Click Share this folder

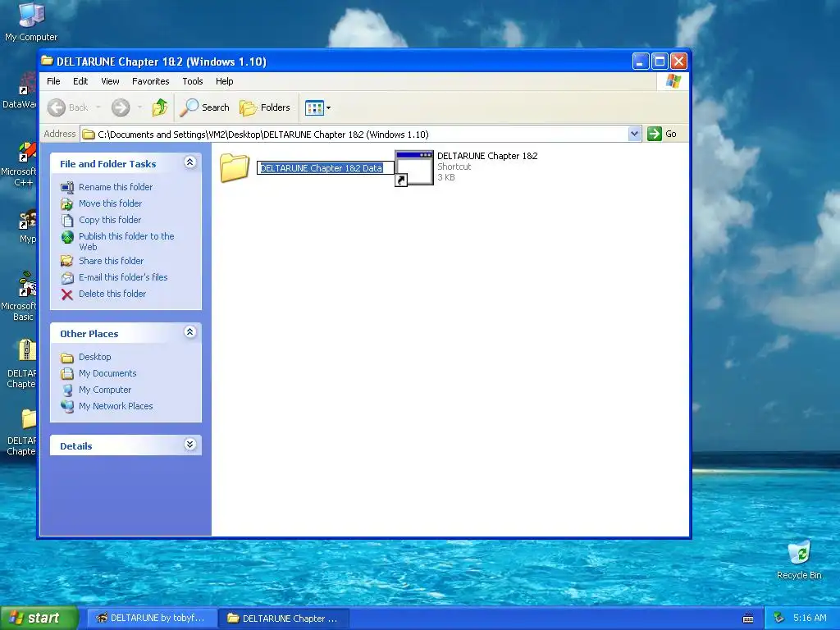(x=112, y=261)
